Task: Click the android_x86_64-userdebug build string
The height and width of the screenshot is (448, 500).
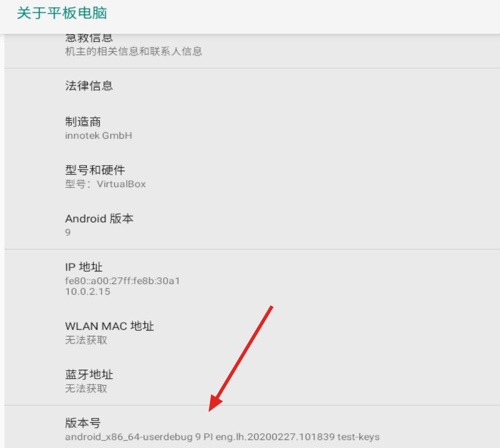Action: click(x=222, y=437)
